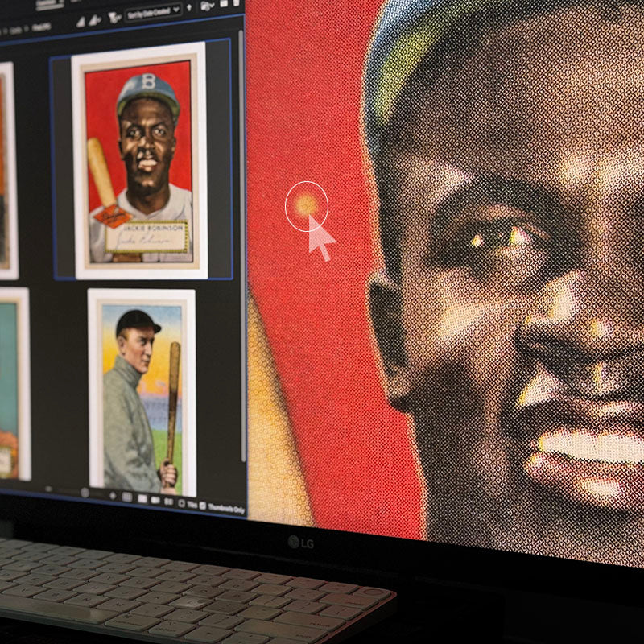Viewport: 644px width, 644px height.
Task: Switch to thumbnails view icon
Action: tap(143, 498)
